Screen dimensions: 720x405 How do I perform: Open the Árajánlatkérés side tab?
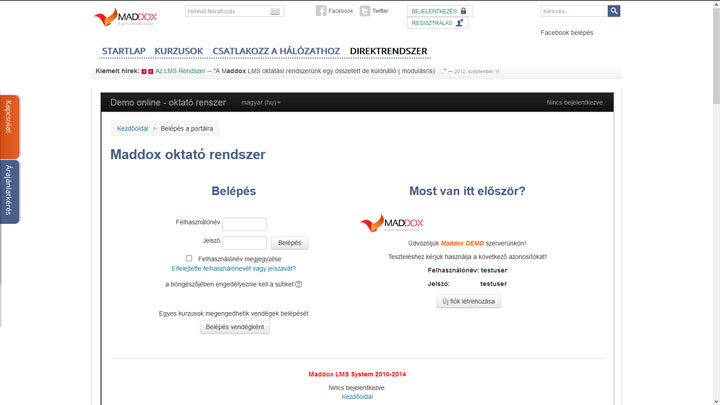9,191
